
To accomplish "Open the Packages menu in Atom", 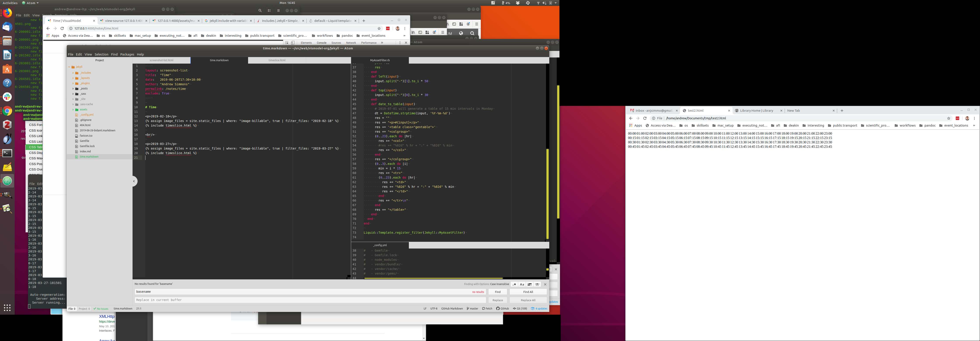I will [127, 54].
